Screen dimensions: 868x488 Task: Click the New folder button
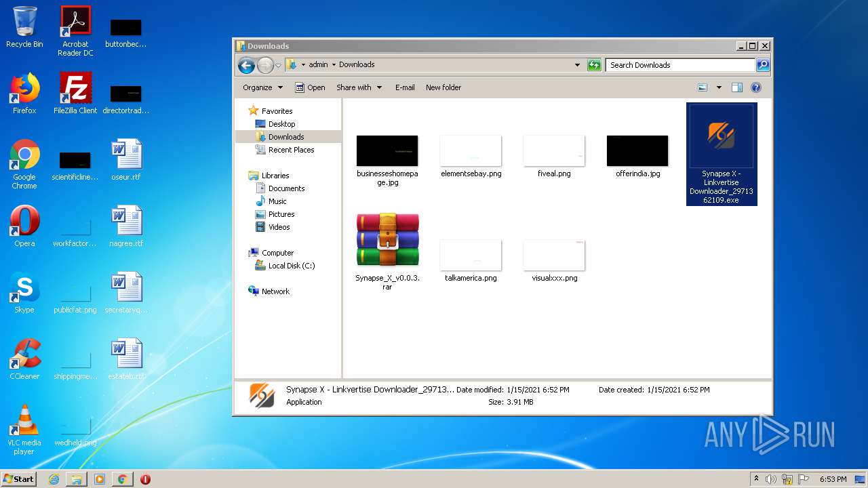click(x=443, y=87)
